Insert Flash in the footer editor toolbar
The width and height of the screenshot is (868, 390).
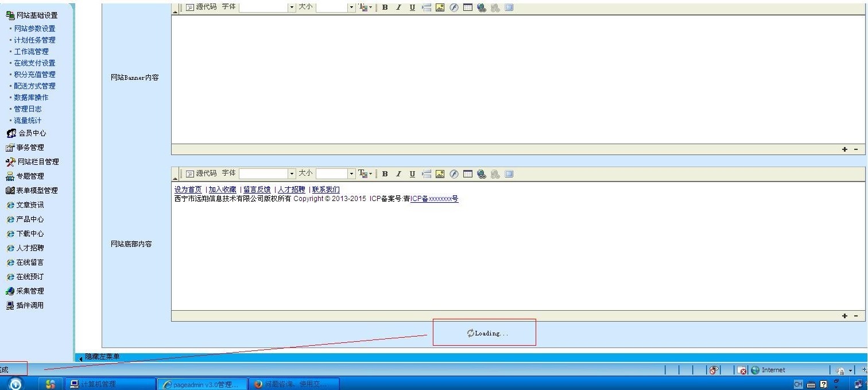click(454, 174)
